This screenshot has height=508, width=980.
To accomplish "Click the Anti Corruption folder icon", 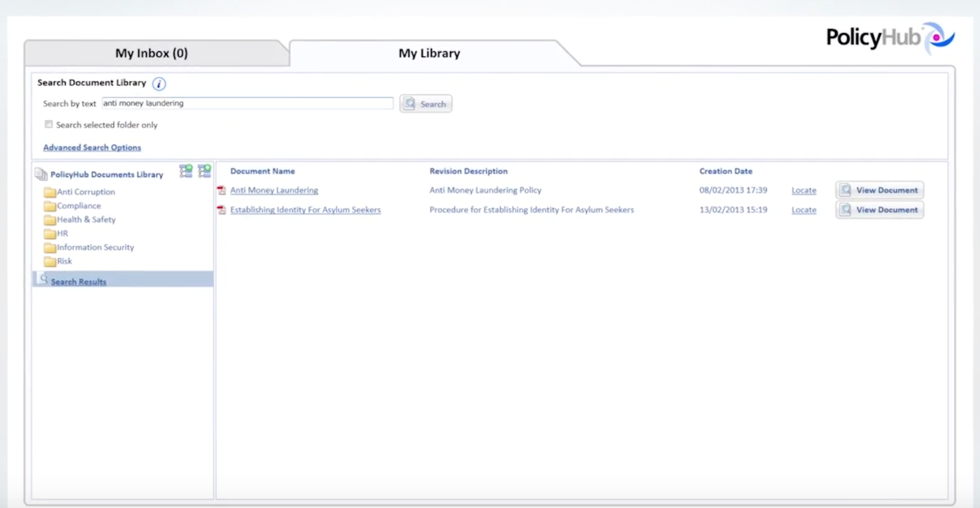I will point(49,193).
